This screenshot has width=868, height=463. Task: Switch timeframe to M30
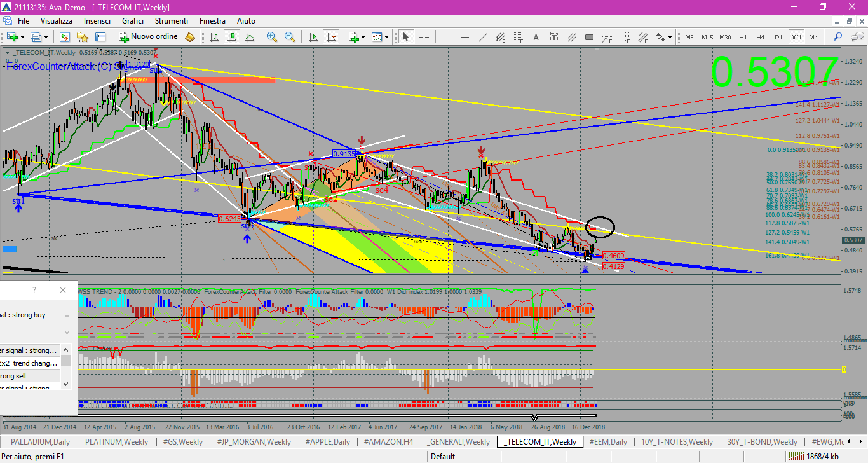coord(725,37)
